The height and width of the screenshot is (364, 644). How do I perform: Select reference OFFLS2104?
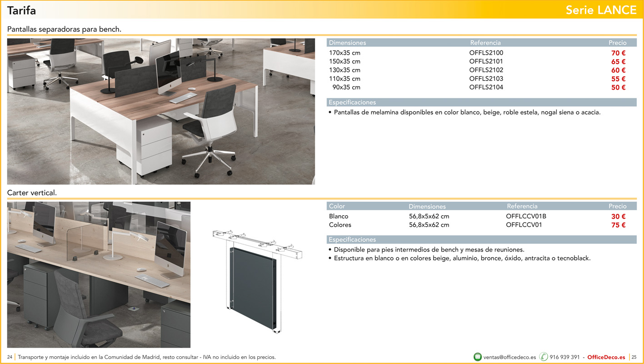[x=486, y=87]
